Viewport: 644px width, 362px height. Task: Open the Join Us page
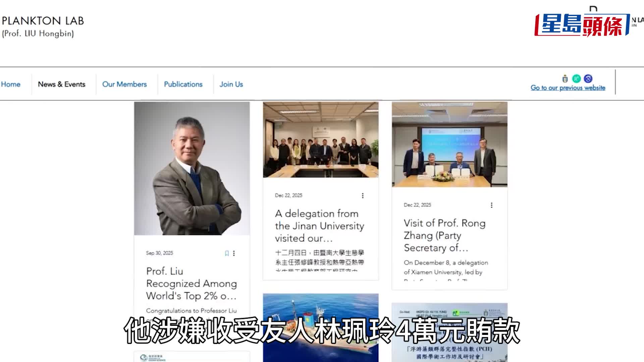point(231,84)
